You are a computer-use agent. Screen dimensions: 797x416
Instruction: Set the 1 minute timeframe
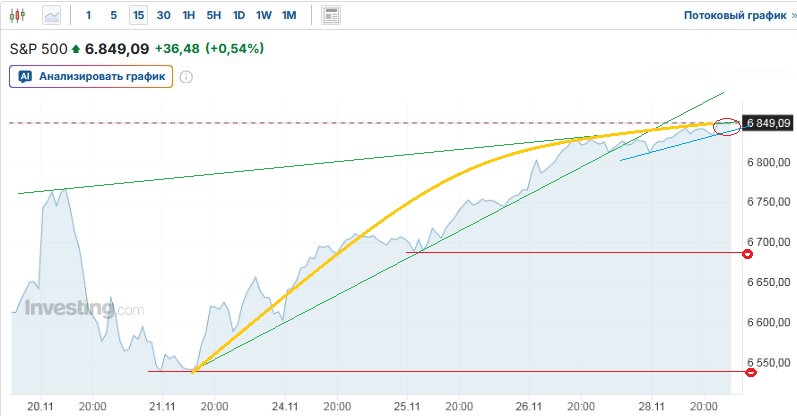88,16
